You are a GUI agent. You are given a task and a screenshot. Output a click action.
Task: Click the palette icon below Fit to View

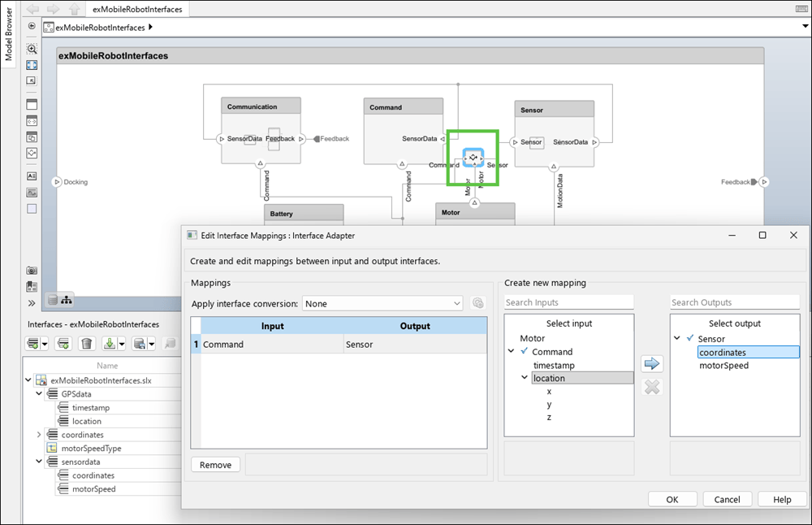pyautogui.click(x=32, y=80)
